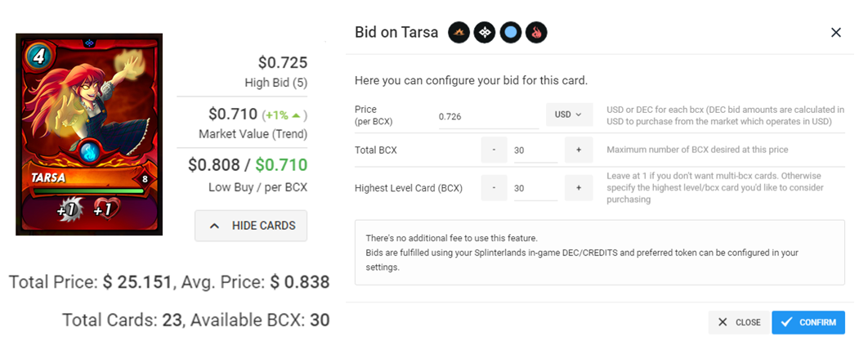Click the blue flame emblem on Tarsa card
Image resolution: width=868 pixels, height=355 pixels.
[x=89, y=151]
